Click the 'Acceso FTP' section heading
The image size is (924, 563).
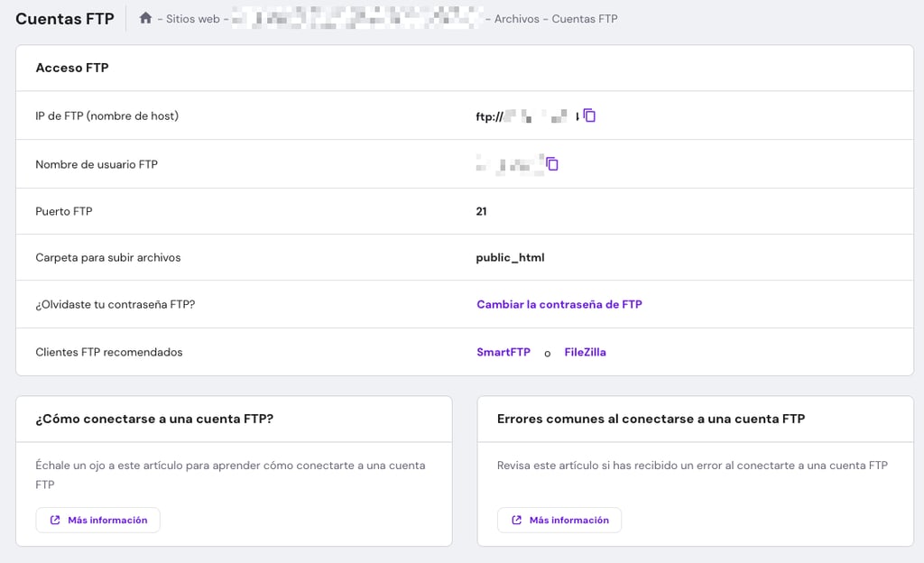72,68
